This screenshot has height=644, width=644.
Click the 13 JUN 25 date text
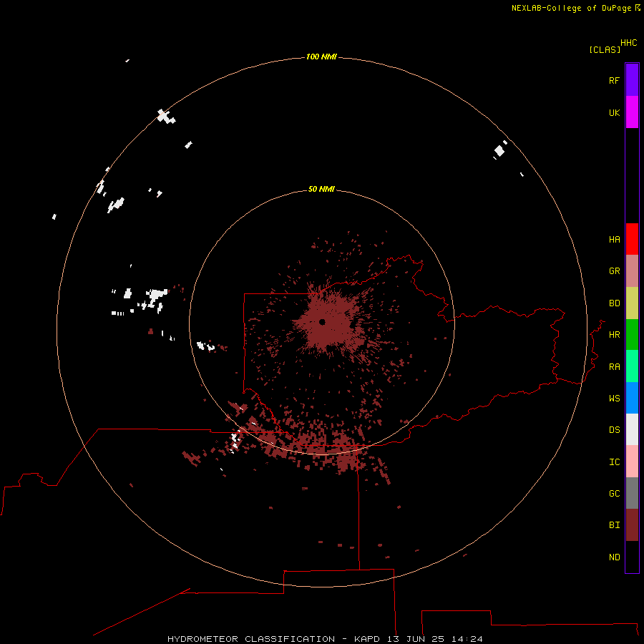[x=416, y=639]
